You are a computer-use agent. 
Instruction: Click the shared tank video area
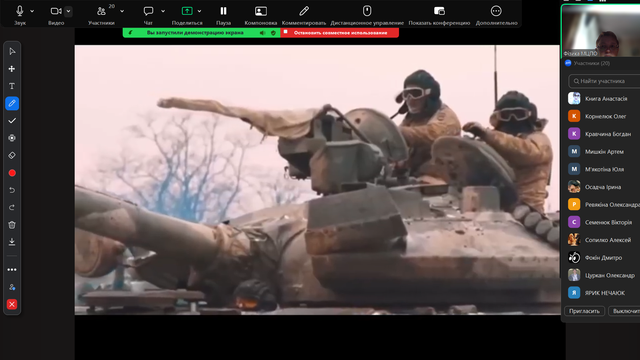coord(317,180)
